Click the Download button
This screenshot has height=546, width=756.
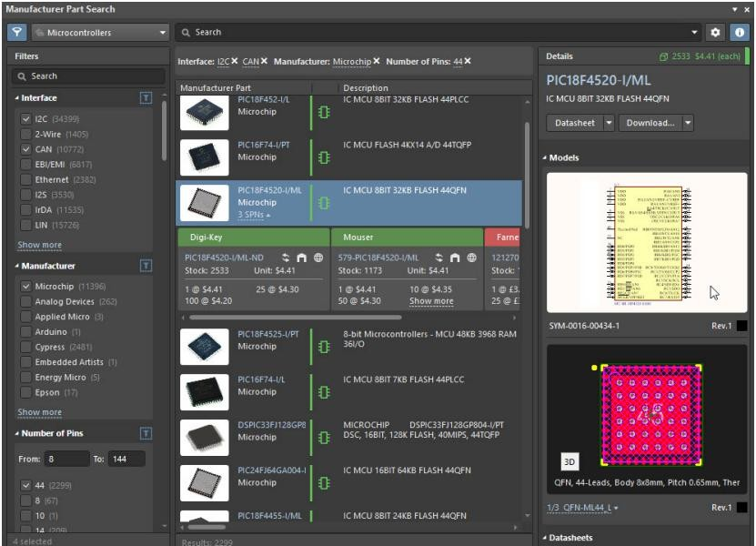click(x=650, y=123)
